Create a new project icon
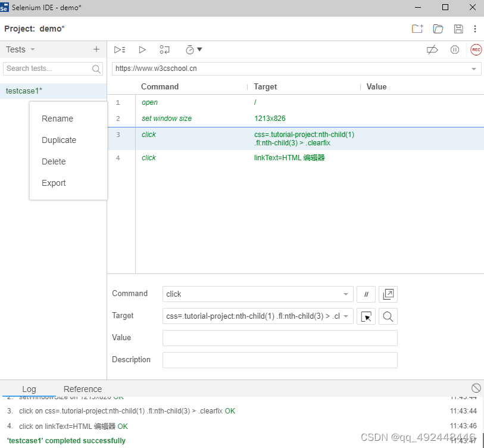This screenshot has height=448, width=484. click(x=417, y=29)
